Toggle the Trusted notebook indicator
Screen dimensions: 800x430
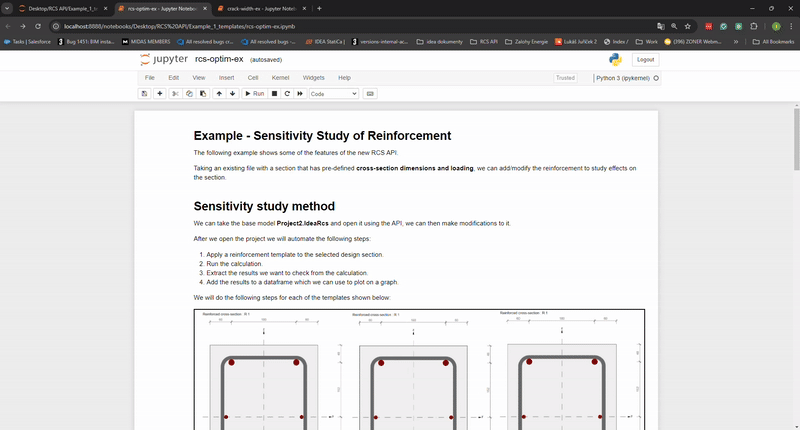565,77
